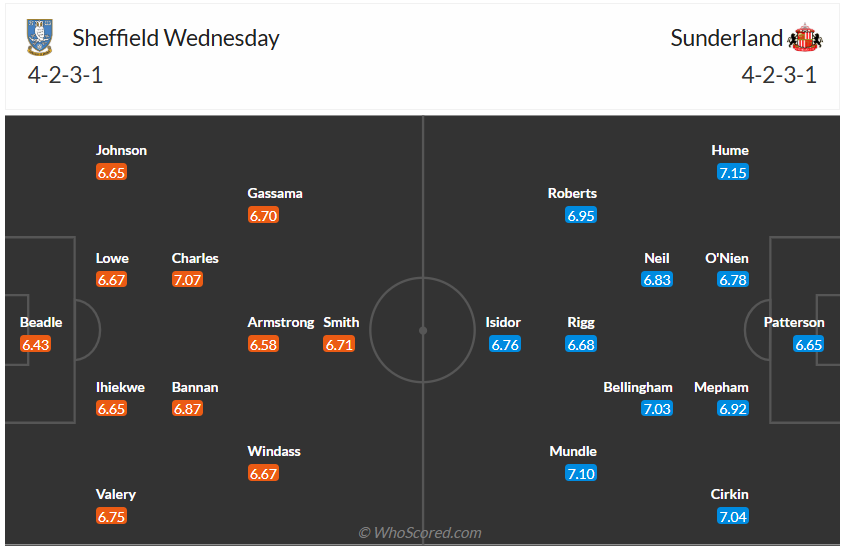Screen dimensions: 843x546
Task: Select player Valery at right back
Action: point(116,494)
